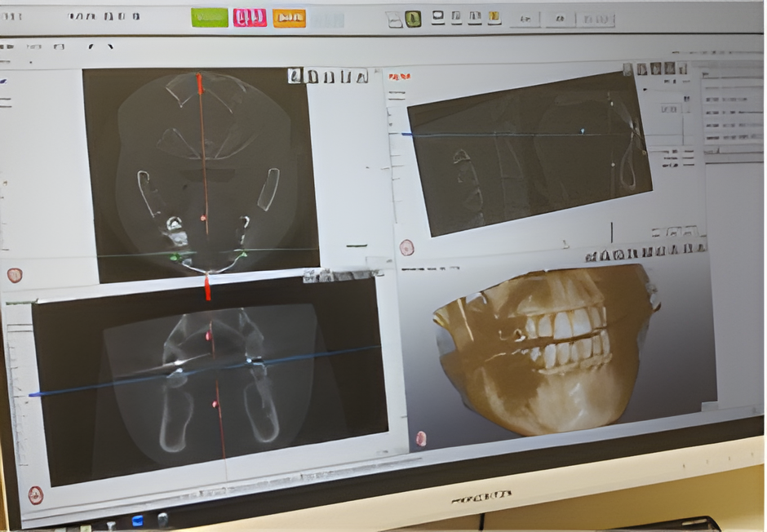Click the green button in the top toolbar
Image resolution: width=767 pixels, height=532 pixels.
tap(210, 17)
